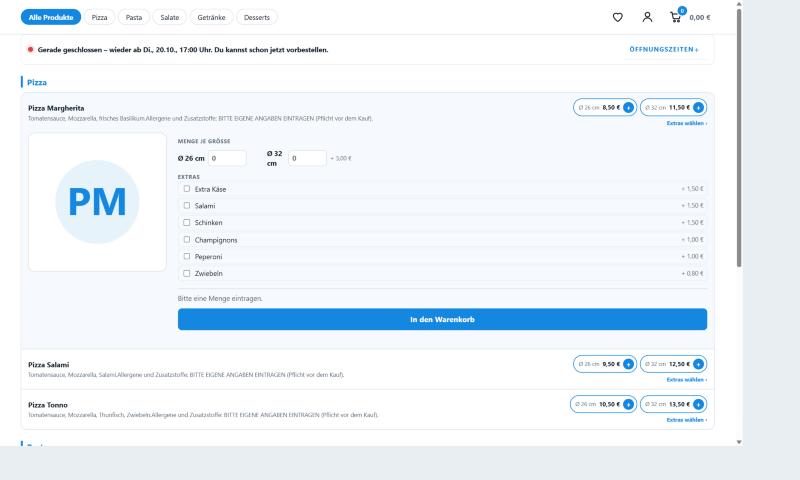Screen dimensions: 800x480
Task: Click the cart total 0,00 €
Action: [x=699, y=17]
